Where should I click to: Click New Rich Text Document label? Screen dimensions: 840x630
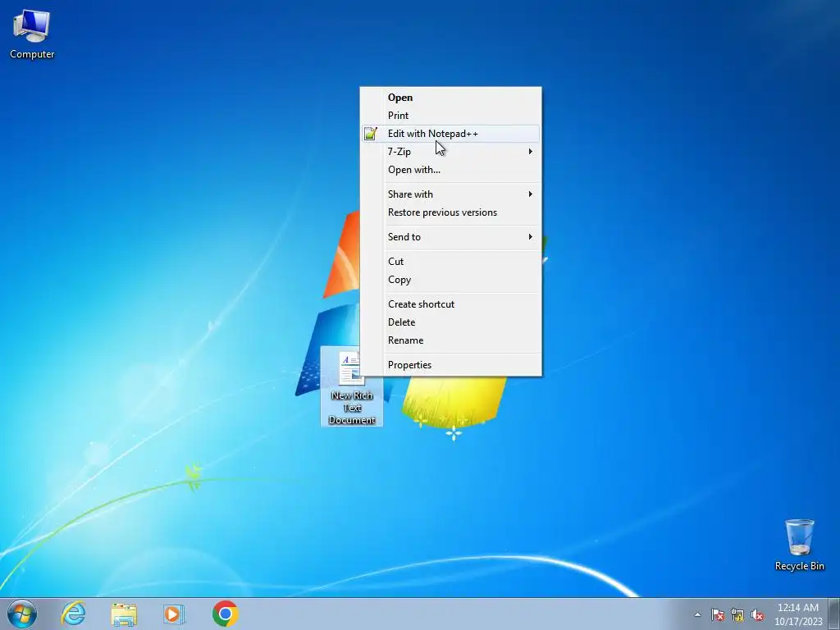(x=352, y=408)
